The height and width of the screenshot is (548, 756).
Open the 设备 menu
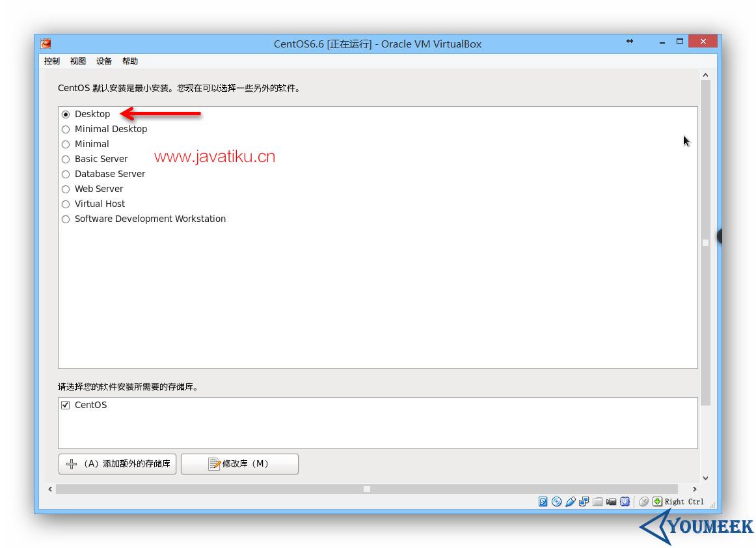click(103, 61)
